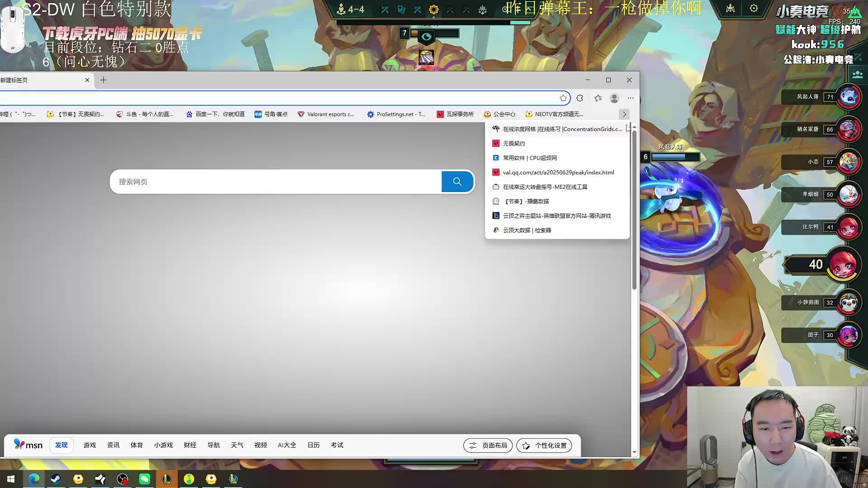Click the 页面布局 button
This screenshot has width=868, height=488.
488,446
